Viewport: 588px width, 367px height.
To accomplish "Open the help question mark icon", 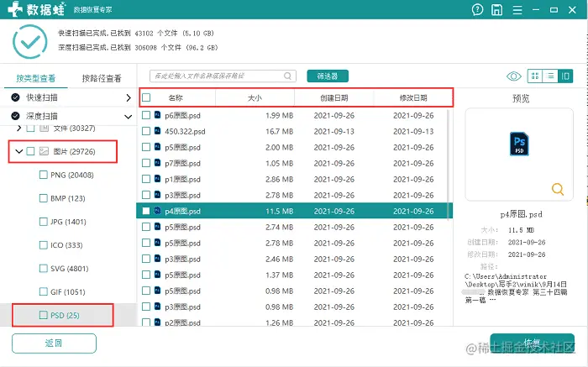I will pyautogui.click(x=477, y=10).
